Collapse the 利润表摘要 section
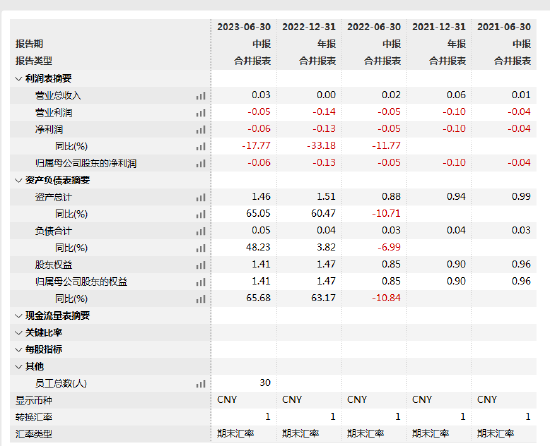 (19, 79)
